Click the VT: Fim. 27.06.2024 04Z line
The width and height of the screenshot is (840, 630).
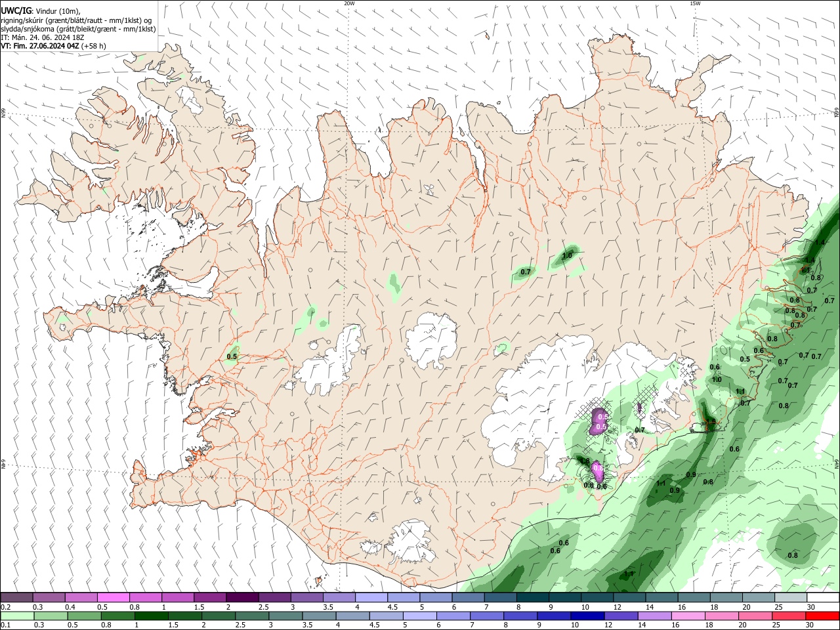[x=40, y=46]
